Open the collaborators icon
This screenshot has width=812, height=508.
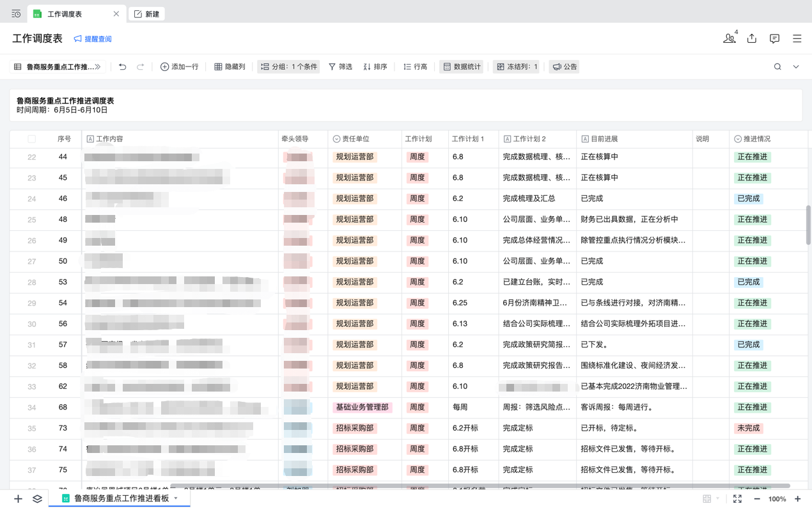click(x=729, y=39)
